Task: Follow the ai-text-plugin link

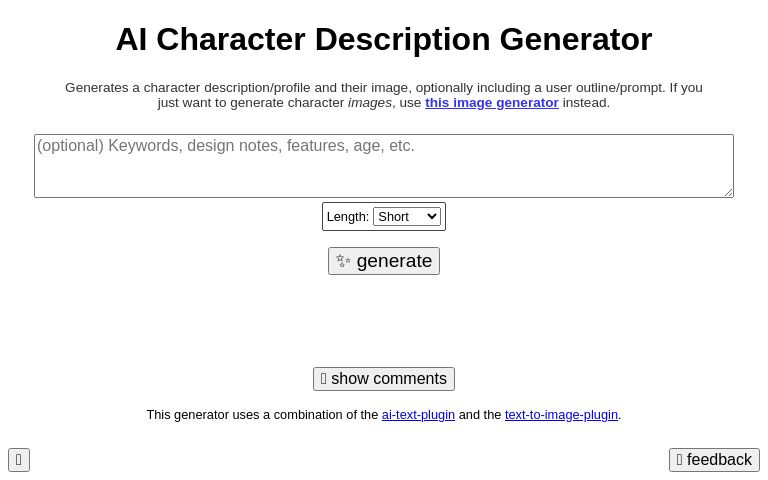Action: click(x=418, y=415)
